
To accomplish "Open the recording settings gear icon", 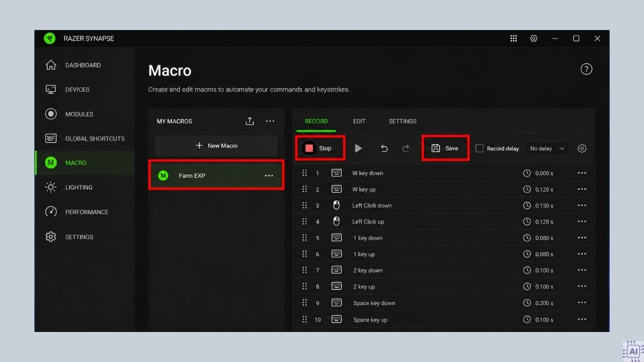I will [582, 149].
